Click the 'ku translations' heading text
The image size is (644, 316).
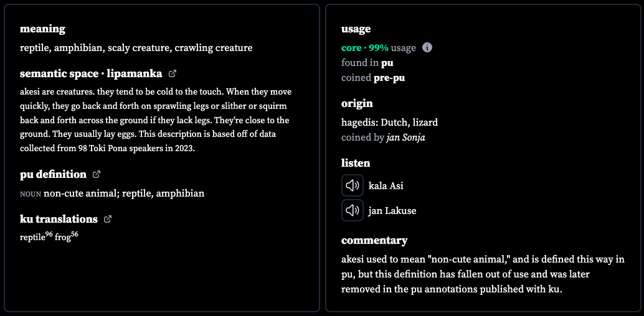pyautogui.click(x=59, y=219)
